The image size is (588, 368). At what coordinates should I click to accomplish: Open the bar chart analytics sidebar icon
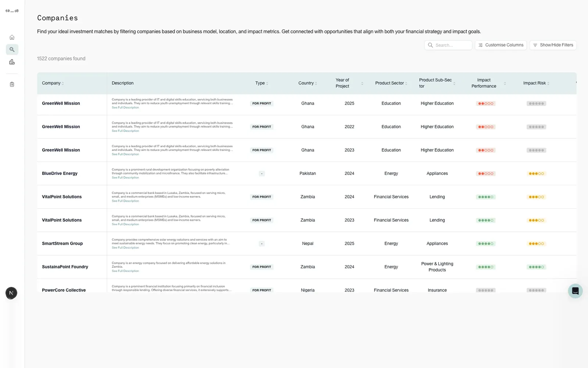coord(12,62)
